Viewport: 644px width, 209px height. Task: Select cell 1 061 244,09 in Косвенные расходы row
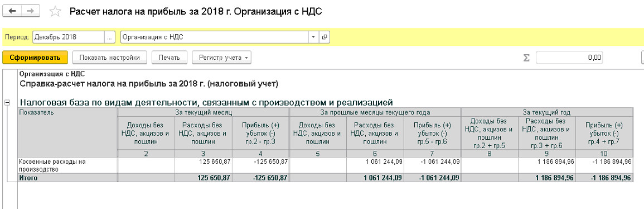coord(375,165)
